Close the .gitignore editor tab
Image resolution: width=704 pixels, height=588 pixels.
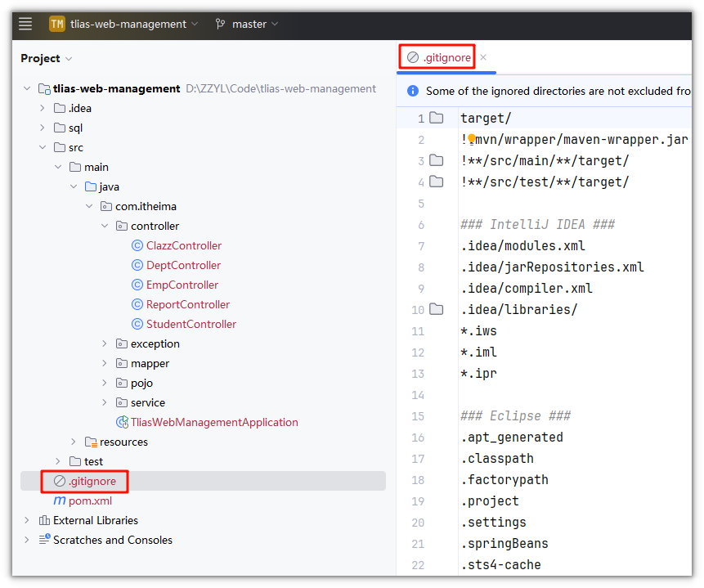(x=483, y=57)
